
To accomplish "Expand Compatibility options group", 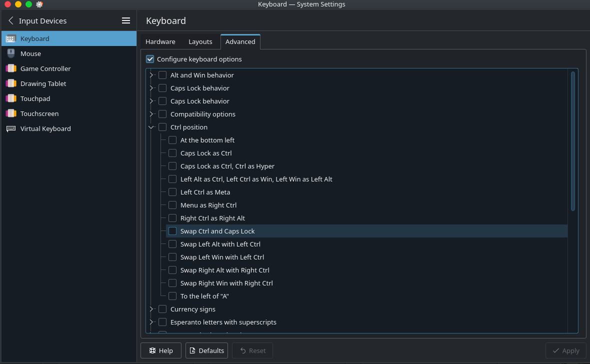I will pos(151,114).
